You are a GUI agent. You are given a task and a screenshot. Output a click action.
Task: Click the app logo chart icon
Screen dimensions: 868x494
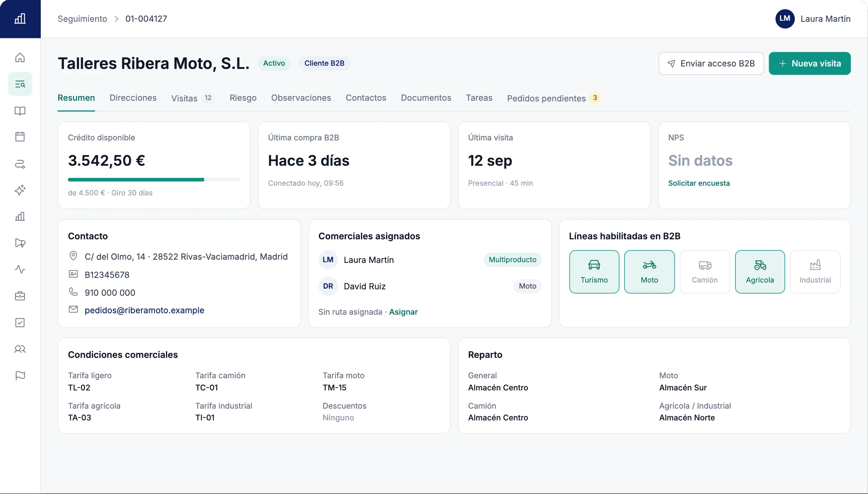20,19
